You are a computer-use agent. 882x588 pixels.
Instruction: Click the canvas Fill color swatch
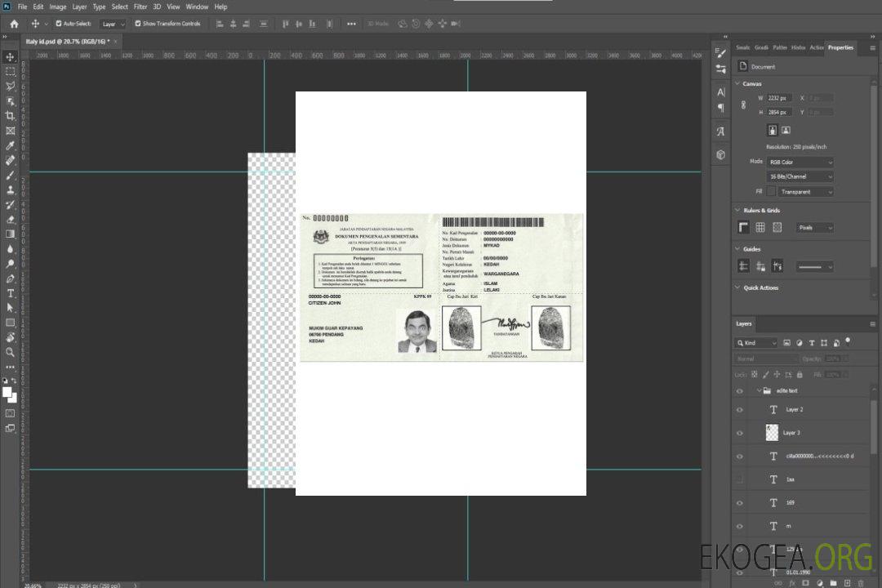click(771, 191)
